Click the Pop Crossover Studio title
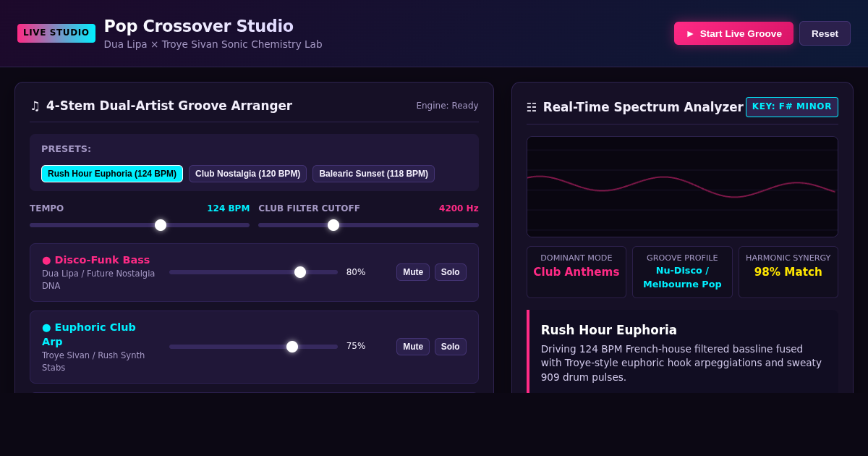 [199, 26]
